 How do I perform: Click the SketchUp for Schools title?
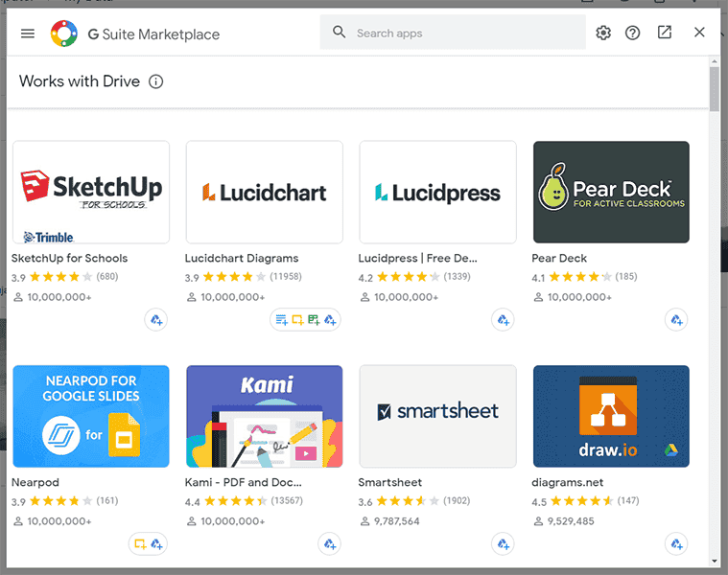[x=70, y=259]
